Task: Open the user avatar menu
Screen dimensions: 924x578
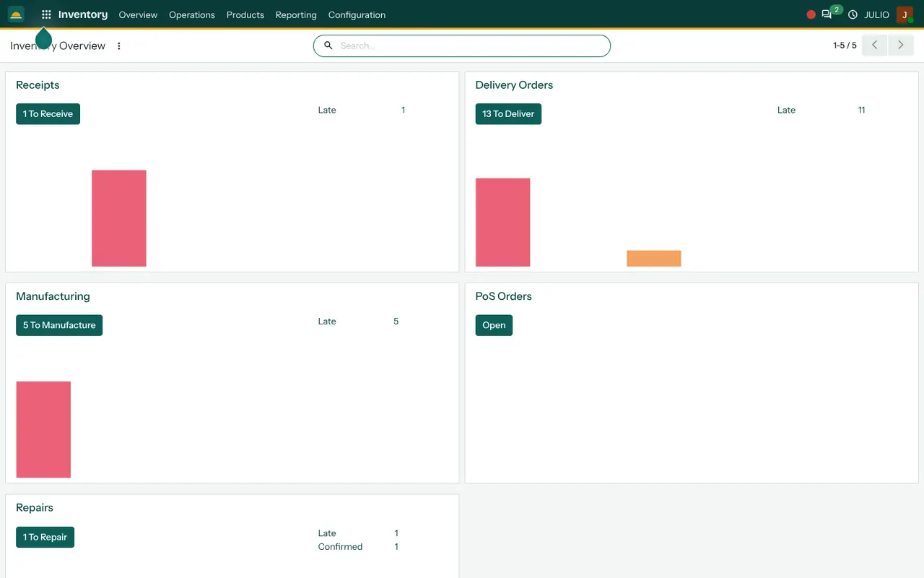Action: pos(905,14)
